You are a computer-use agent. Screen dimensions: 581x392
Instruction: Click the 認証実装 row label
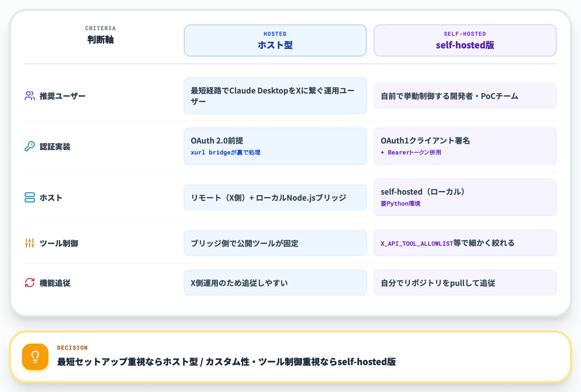[55, 147]
